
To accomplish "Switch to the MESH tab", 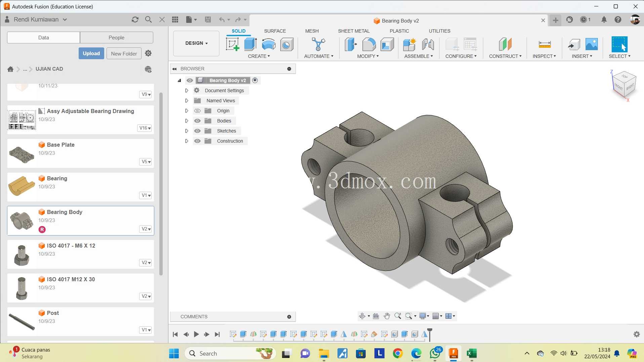I will 312,31.
